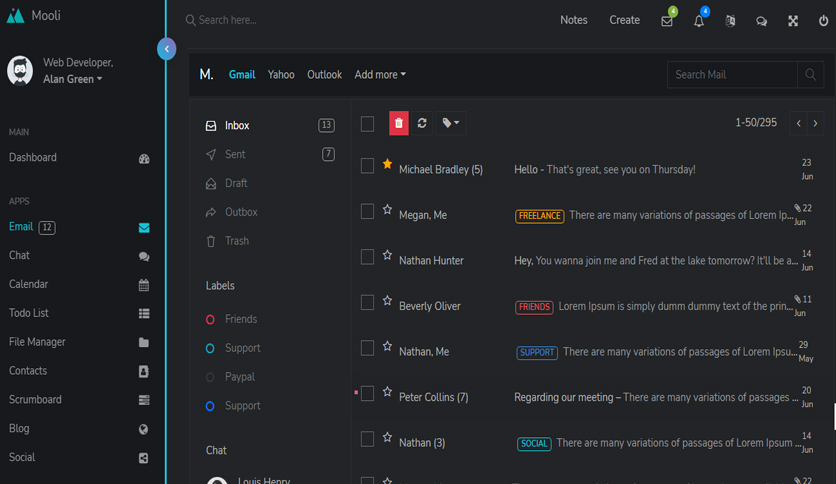The width and height of the screenshot is (836, 484).
Task: Star the Megan, Me email
Action: coord(387,210)
